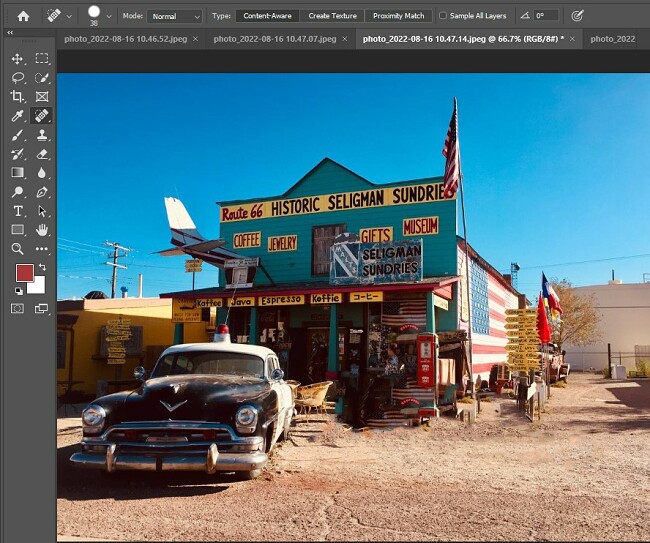
Task: Select the Horizontal Type tool
Action: pyautogui.click(x=17, y=211)
